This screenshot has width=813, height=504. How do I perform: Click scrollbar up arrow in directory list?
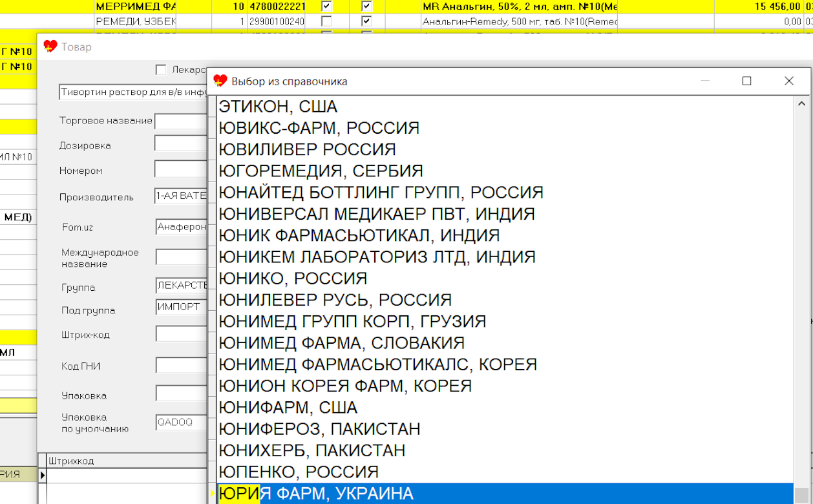pyautogui.click(x=801, y=103)
